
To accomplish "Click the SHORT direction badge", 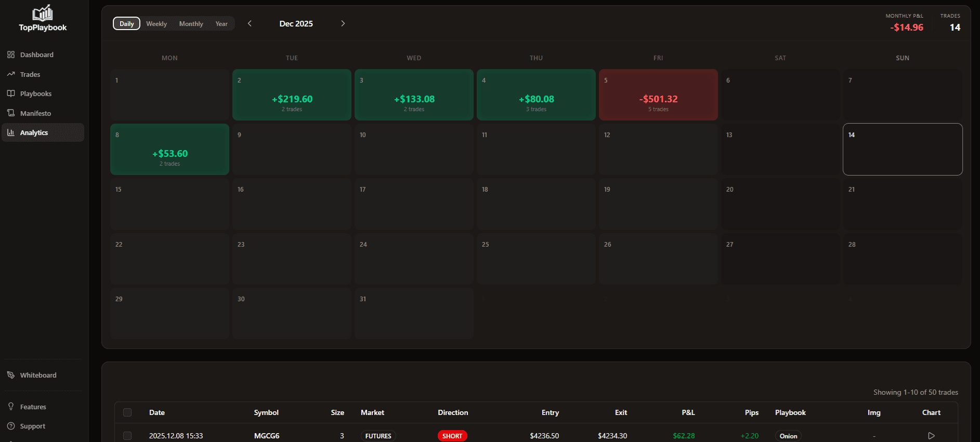I will (x=452, y=436).
